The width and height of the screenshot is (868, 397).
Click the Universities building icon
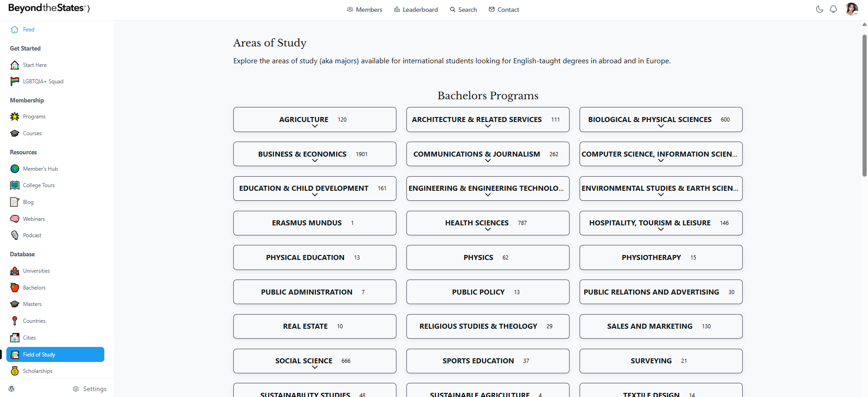(x=15, y=271)
